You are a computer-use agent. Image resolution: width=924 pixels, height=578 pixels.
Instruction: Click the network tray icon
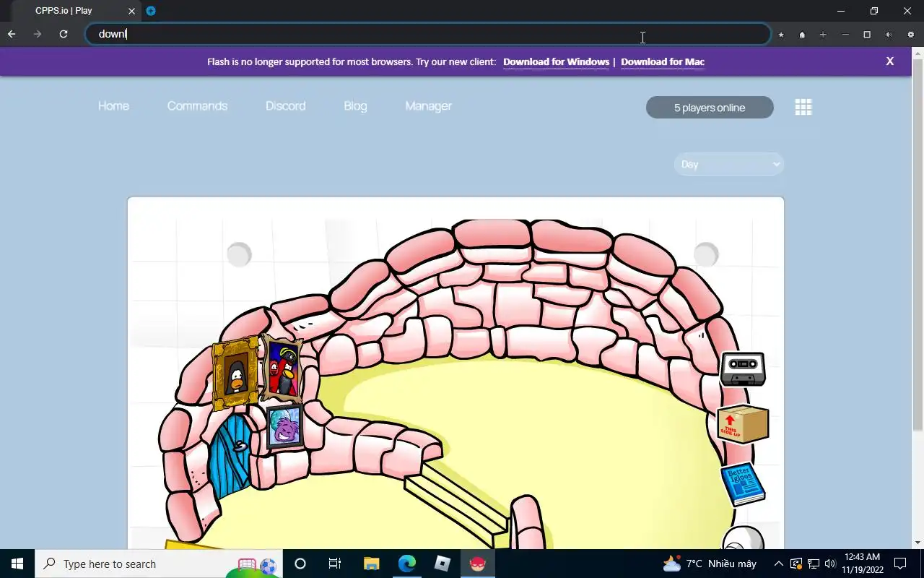click(x=813, y=564)
